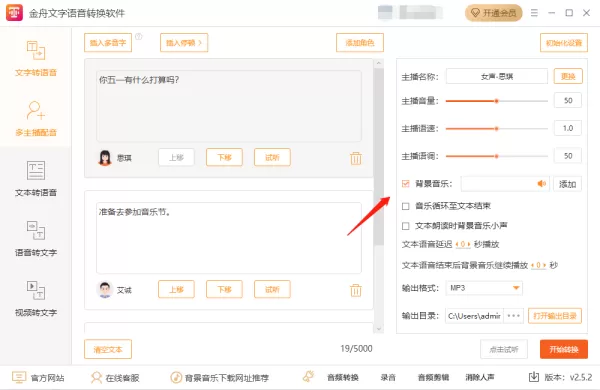The height and width of the screenshot is (390, 600).
Task: Click 更换 to change the anchor voice
Action: [x=568, y=76]
